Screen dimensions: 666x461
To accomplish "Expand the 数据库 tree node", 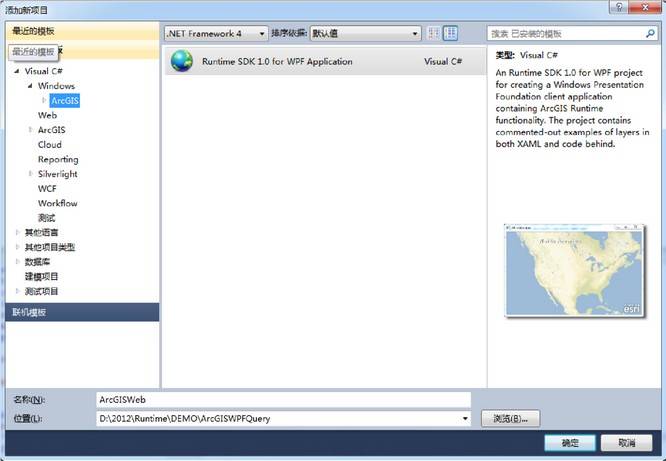I will pyautogui.click(x=17, y=261).
